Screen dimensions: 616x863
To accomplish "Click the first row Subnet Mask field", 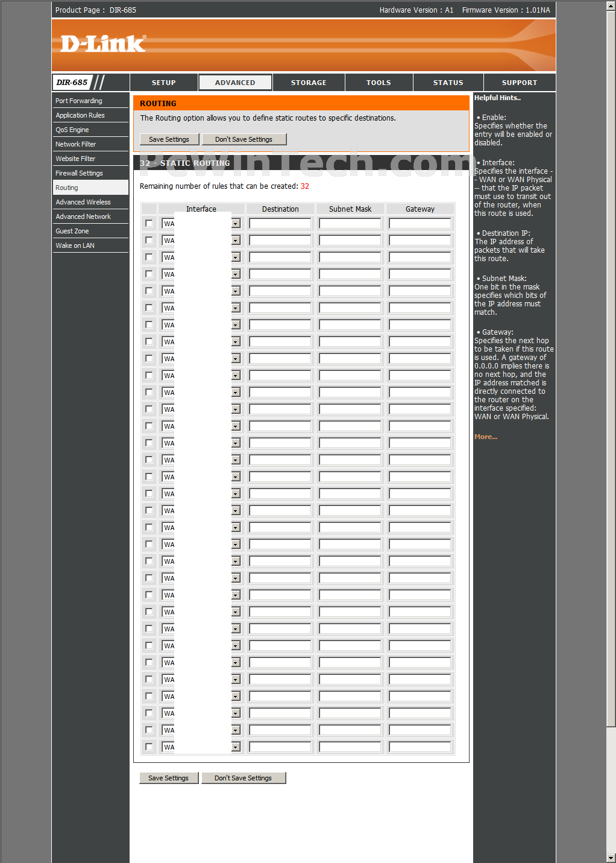I will pos(350,224).
